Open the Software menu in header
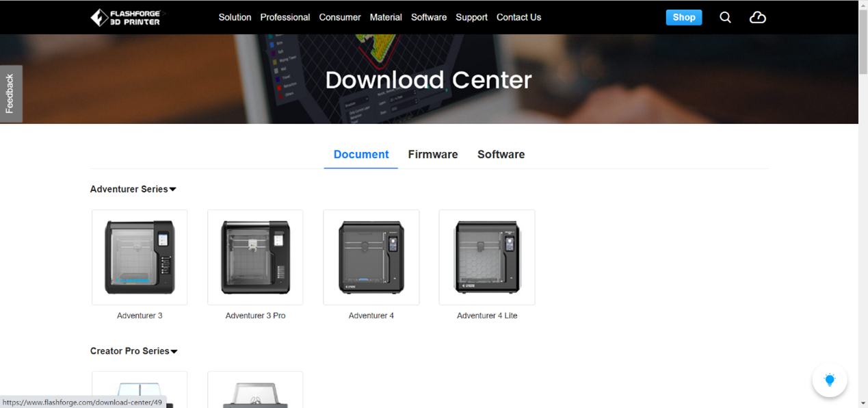The height and width of the screenshot is (408, 868). pyautogui.click(x=429, y=17)
